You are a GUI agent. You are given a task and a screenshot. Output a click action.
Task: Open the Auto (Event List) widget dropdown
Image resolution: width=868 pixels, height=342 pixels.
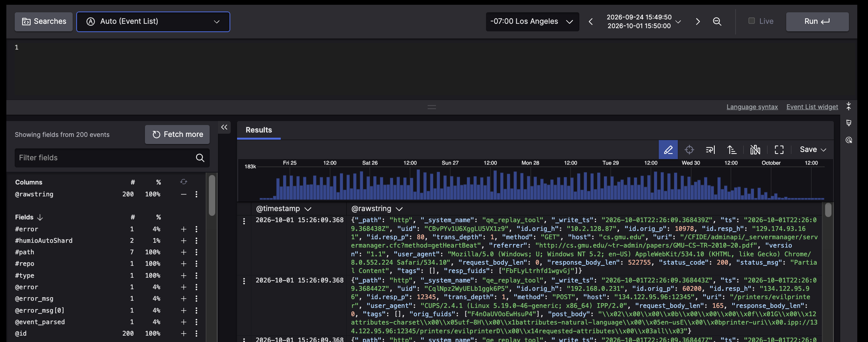click(153, 21)
